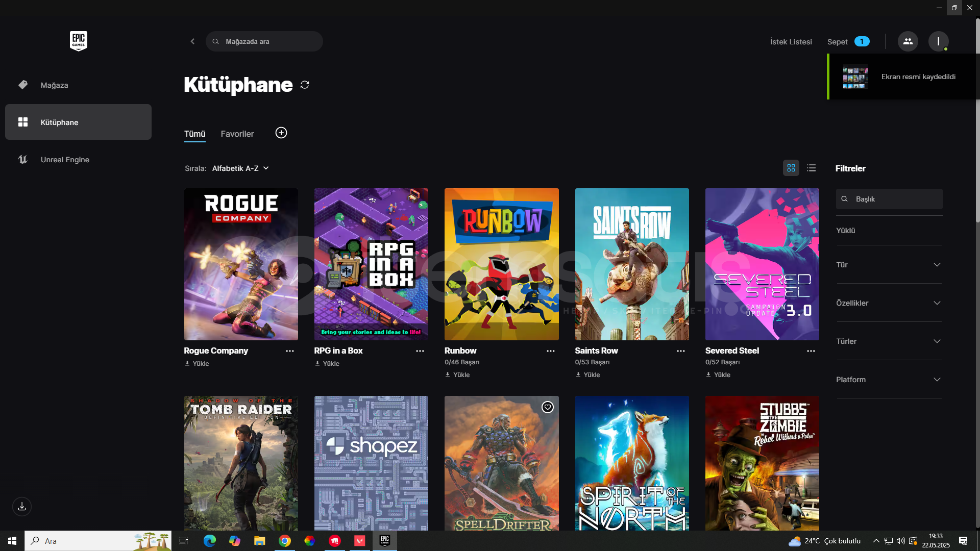Screen dimensions: 980x551
Task: Open more options for Saints Row
Action: coord(681,351)
